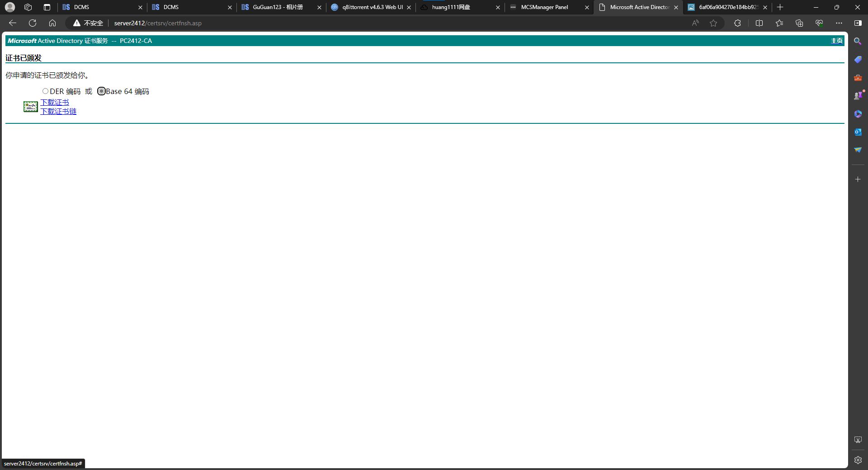Switch to the huang1111网盘 tab
This screenshot has width=868, height=470.
[460, 7]
